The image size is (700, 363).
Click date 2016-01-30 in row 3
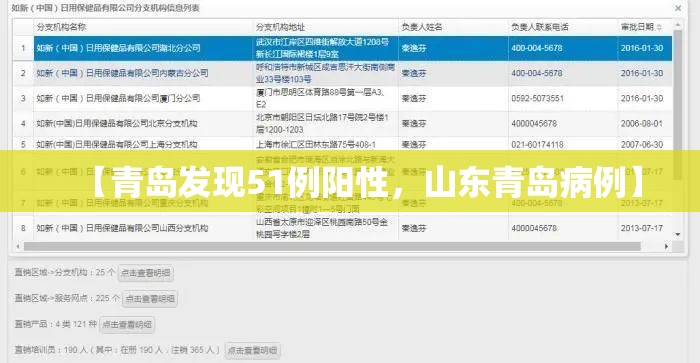642,98
